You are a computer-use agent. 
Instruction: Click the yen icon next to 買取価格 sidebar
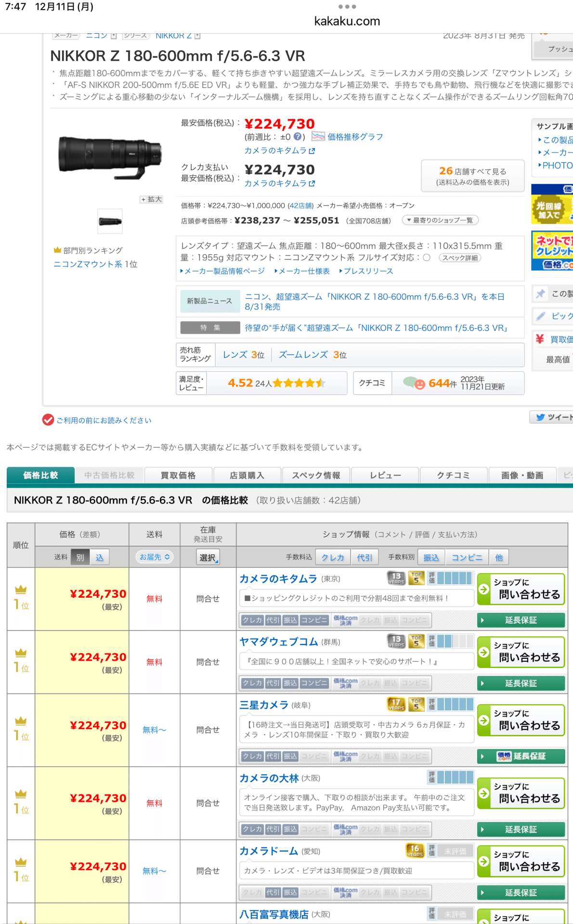540,339
